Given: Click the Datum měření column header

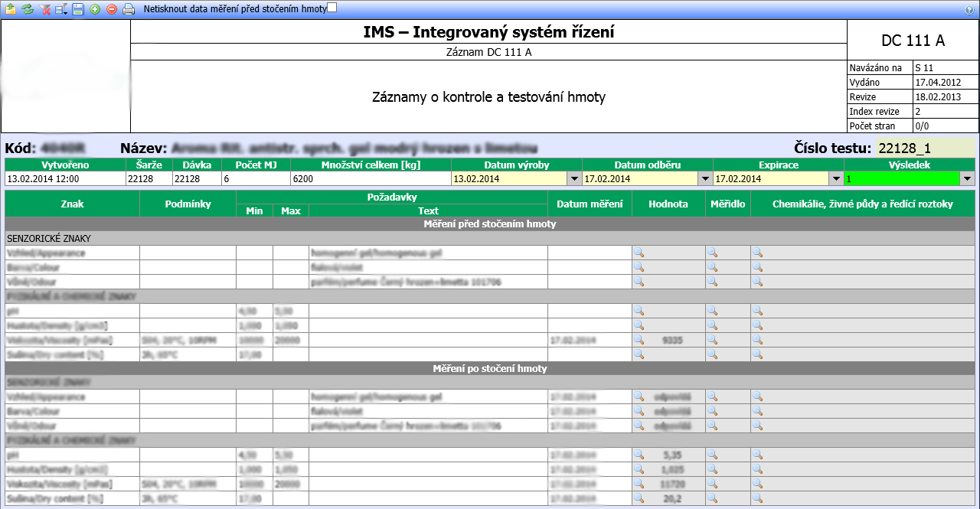Looking at the screenshot, I should [590, 204].
